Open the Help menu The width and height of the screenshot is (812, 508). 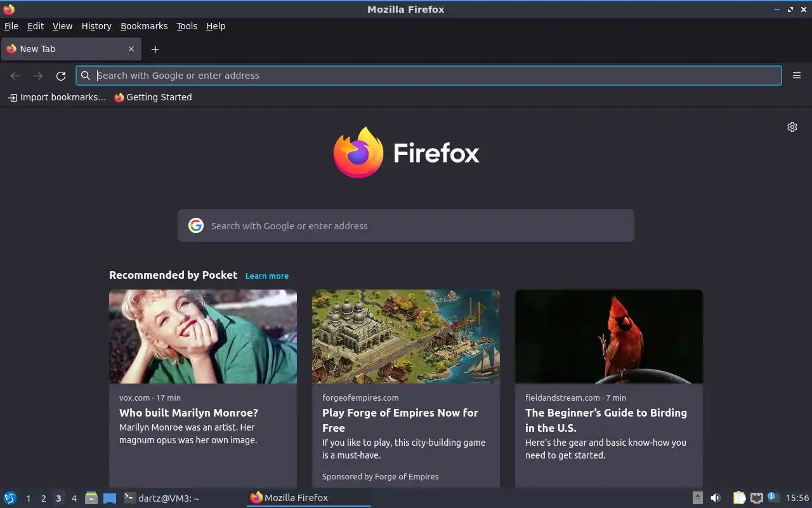[216, 26]
